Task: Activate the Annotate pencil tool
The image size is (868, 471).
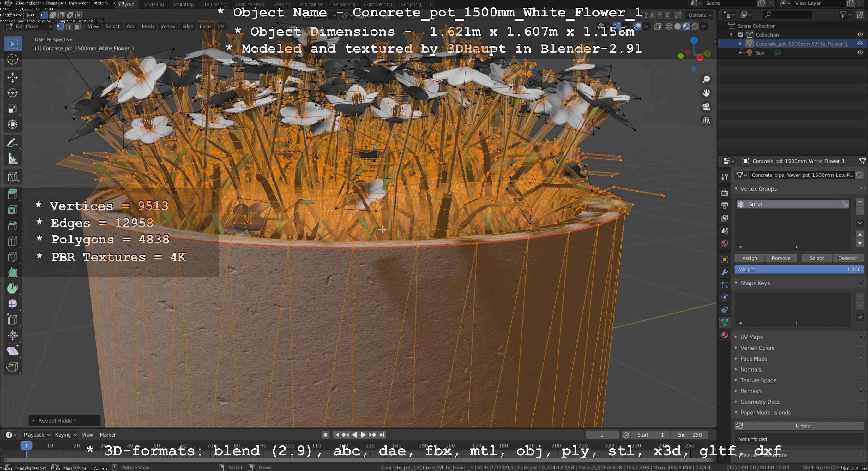Action: click(12, 143)
